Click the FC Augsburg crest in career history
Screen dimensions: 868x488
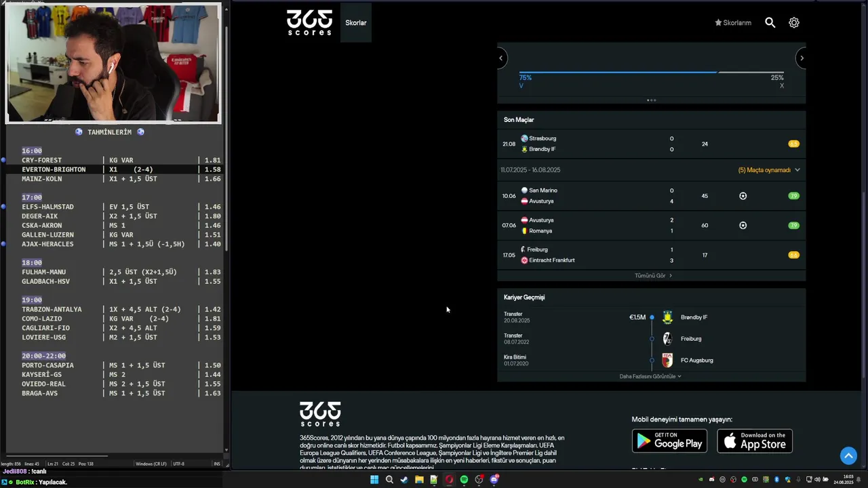[667, 361]
